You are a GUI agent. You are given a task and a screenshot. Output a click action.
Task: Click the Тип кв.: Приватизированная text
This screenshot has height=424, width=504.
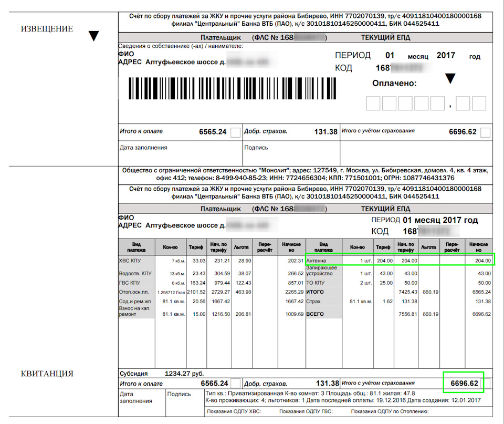[x=244, y=393]
